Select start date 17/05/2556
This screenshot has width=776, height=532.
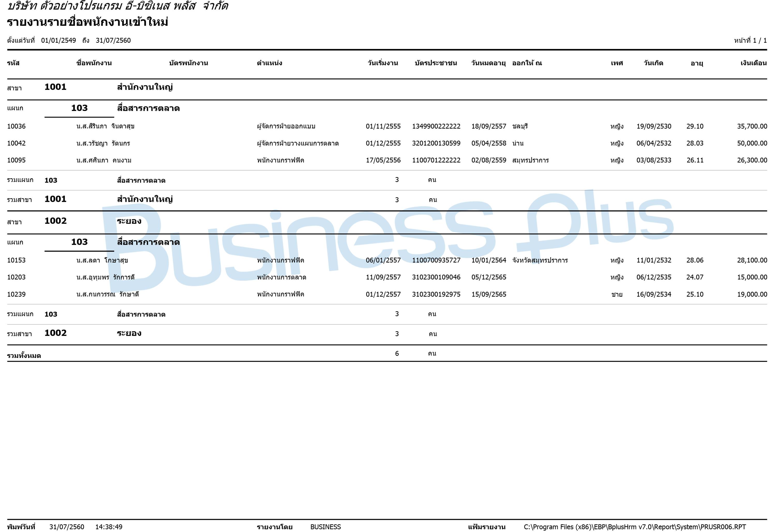[383, 160]
